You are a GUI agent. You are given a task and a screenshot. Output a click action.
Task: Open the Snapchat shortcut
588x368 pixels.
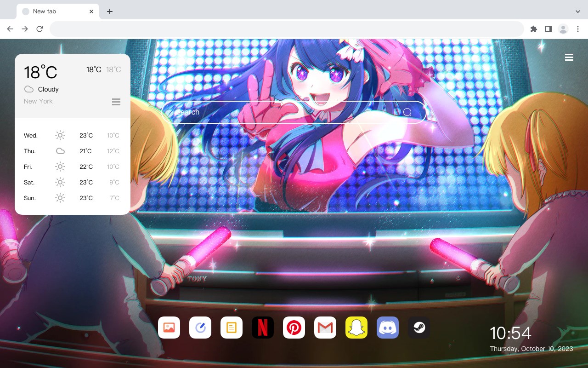pos(356,328)
